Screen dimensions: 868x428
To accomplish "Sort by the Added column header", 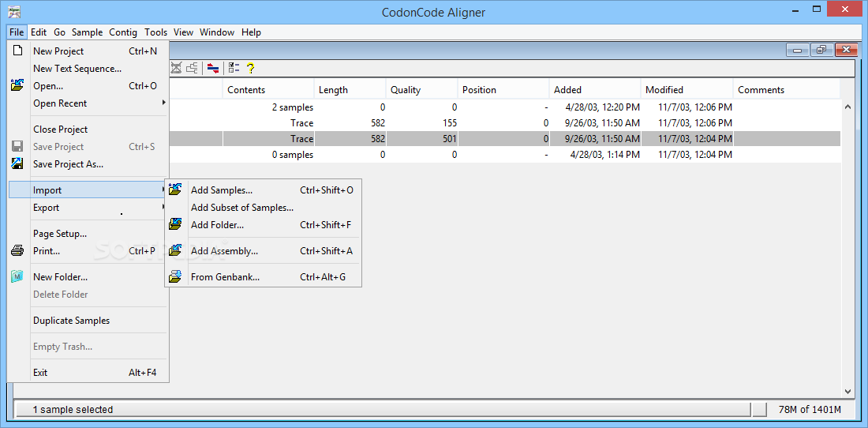I will [595, 90].
